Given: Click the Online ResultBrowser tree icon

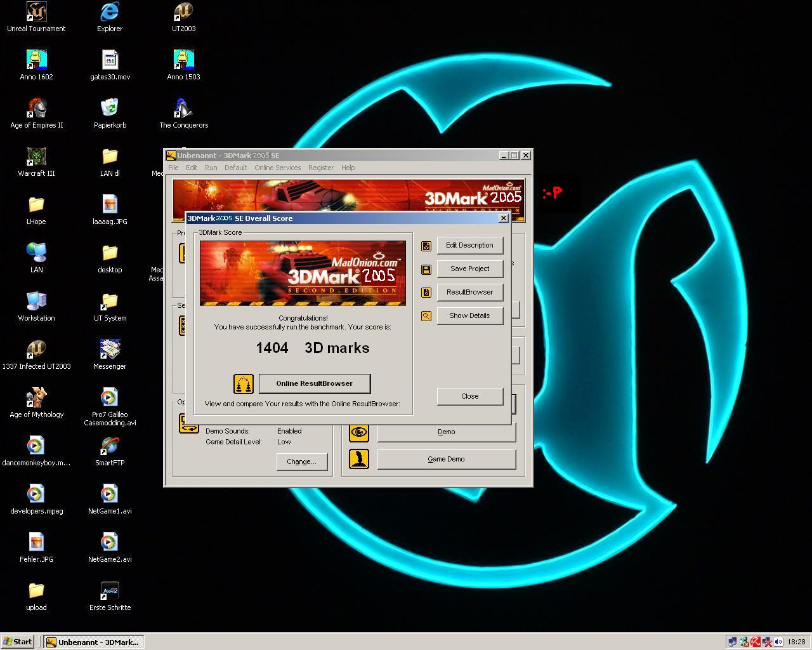Looking at the screenshot, I should coord(243,383).
